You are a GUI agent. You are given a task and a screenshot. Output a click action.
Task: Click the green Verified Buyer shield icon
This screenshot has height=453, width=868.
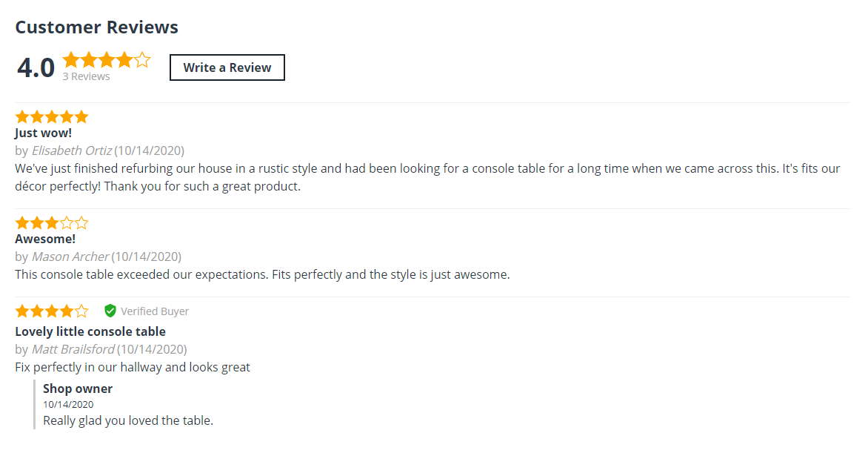click(x=110, y=311)
